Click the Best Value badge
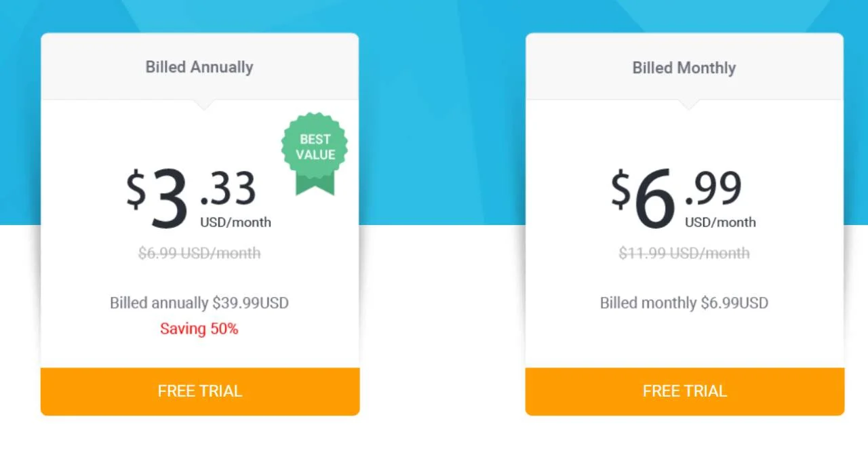 [x=315, y=146]
